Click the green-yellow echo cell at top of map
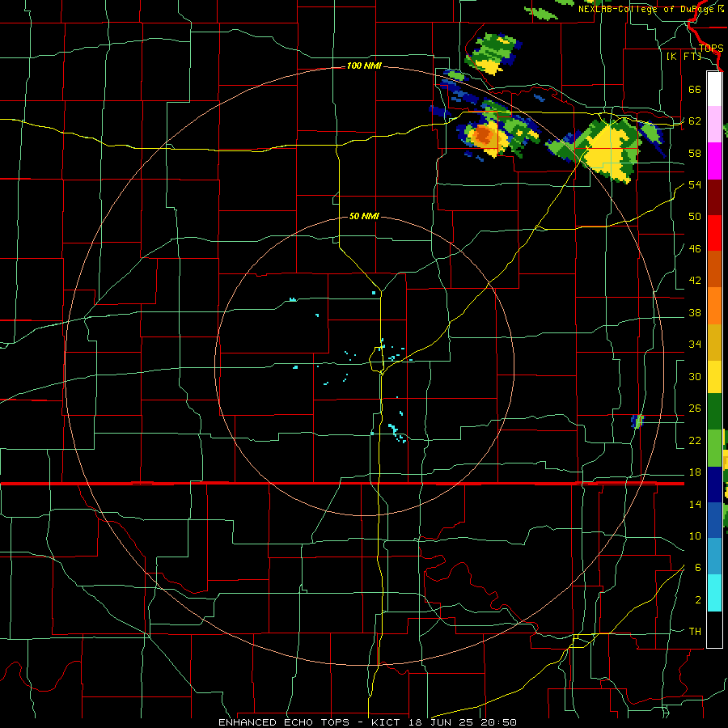The image size is (728, 728). coord(493,53)
